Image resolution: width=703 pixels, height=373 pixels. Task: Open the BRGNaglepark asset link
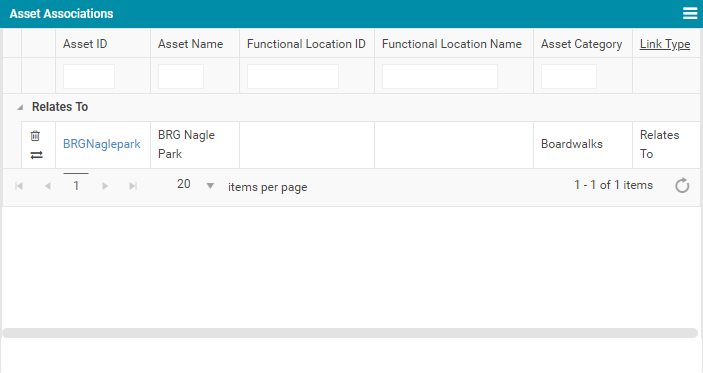102,144
